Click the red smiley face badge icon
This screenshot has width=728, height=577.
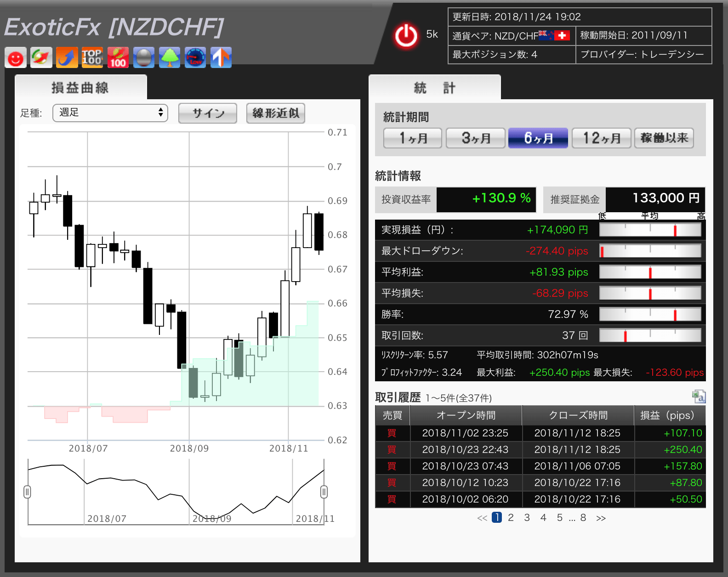[16, 58]
